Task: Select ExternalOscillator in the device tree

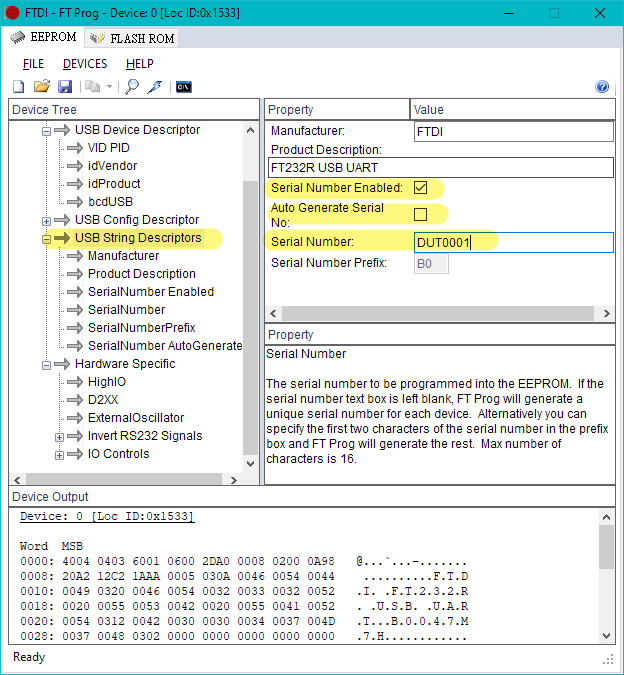Action: (x=136, y=418)
